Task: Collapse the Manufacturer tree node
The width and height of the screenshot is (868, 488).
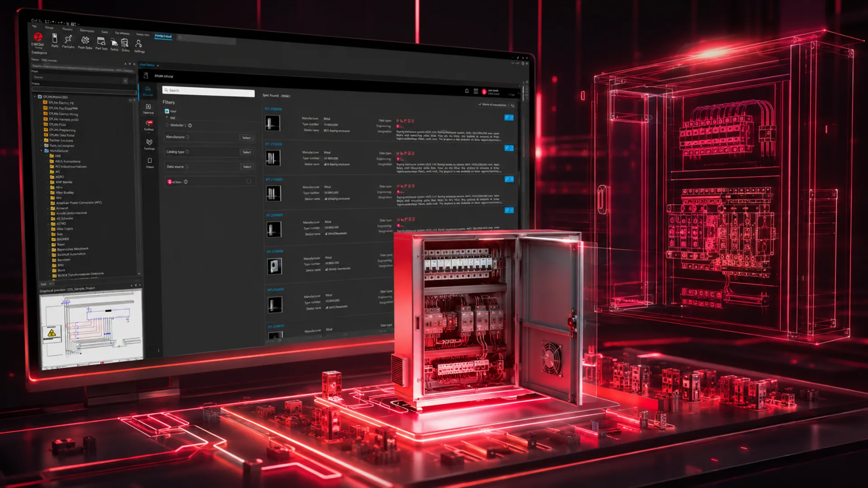Action: tap(41, 150)
